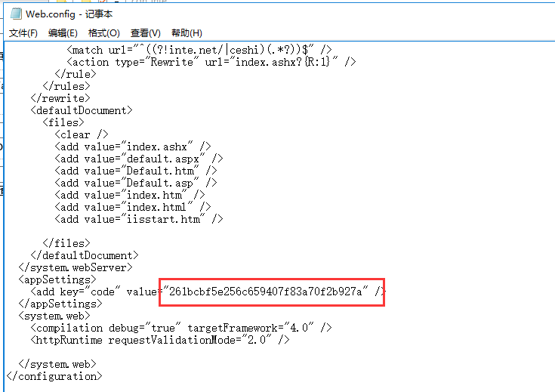The image size is (555, 392).
Task: Click the httpRuntime requestValidationMode line
Action: pos(160,340)
